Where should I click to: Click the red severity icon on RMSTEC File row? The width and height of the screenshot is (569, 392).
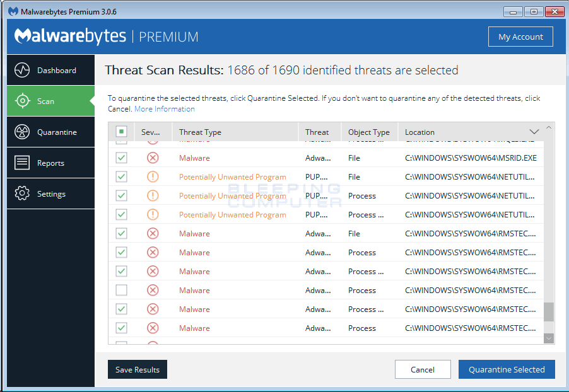tap(153, 233)
